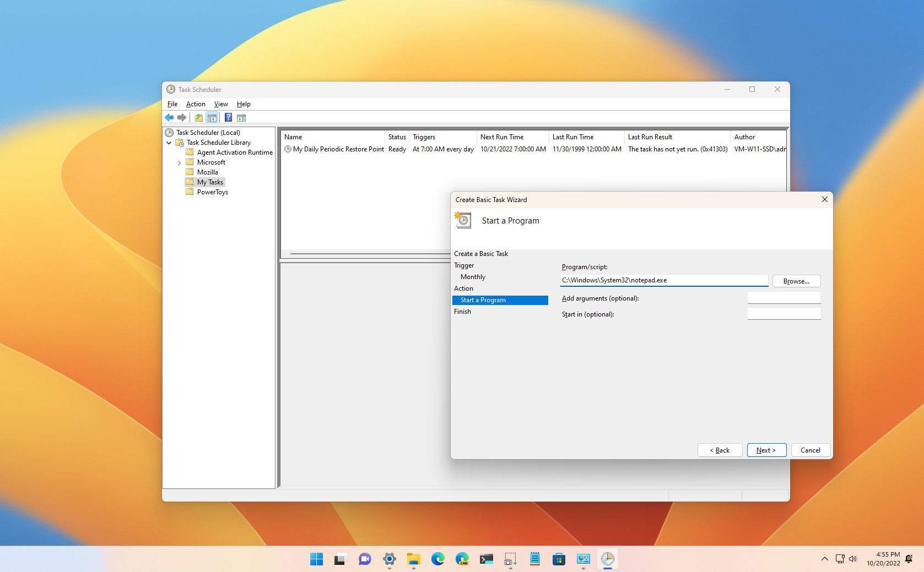Click the clock icon beside My Daily Periodic Restore Point

(287, 149)
